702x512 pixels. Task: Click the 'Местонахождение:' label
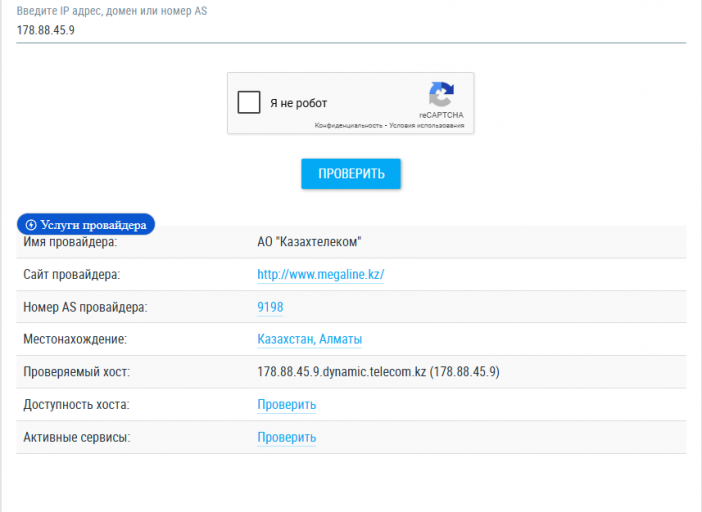(75, 339)
